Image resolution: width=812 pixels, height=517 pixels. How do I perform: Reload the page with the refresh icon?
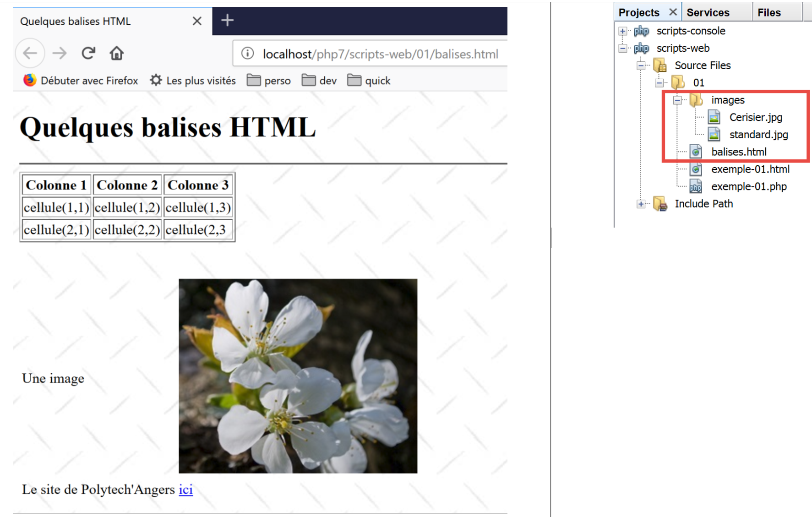click(x=88, y=54)
